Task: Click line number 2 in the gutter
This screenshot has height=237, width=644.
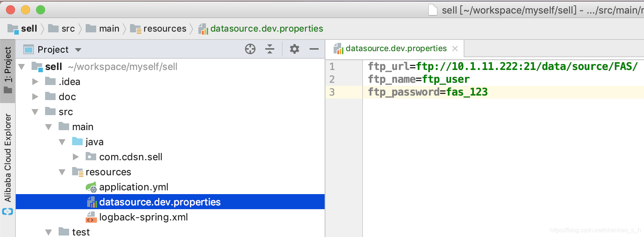Action: click(x=332, y=79)
